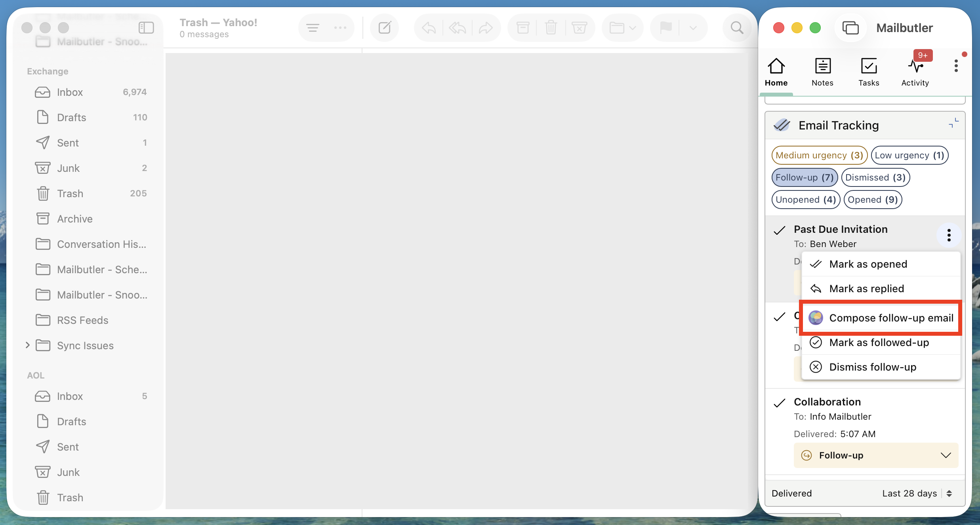This screenshot has height=525, width=980.
Task: Choose Dismiss follow-up
Action: tap(881, 367)
